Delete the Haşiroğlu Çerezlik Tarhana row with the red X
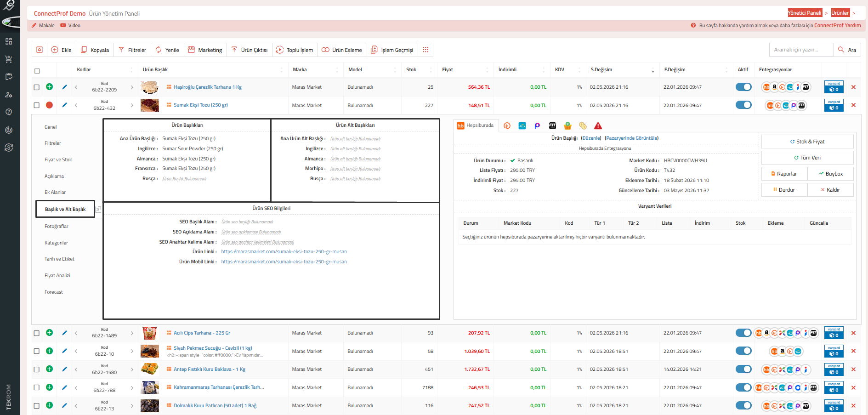 (853, 87)
